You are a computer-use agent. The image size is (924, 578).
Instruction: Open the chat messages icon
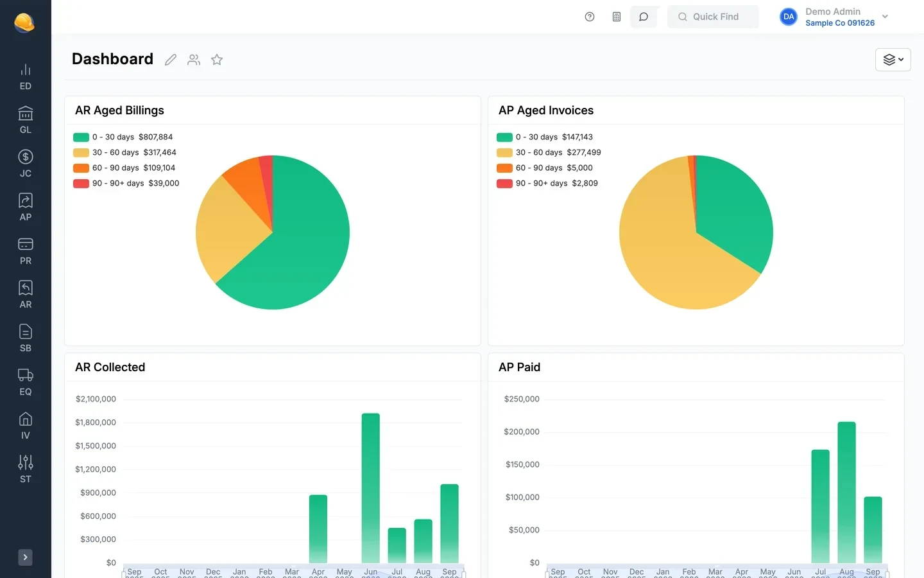point(644,17)
